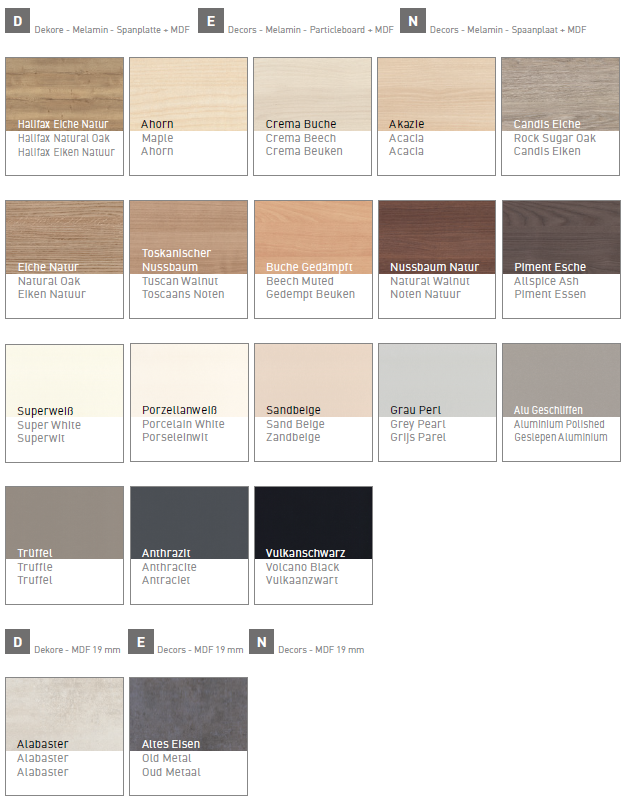Click the Altes Eisen old metal thumbnail
Viewport: 622px width, 799px height.
pos(189,714)
